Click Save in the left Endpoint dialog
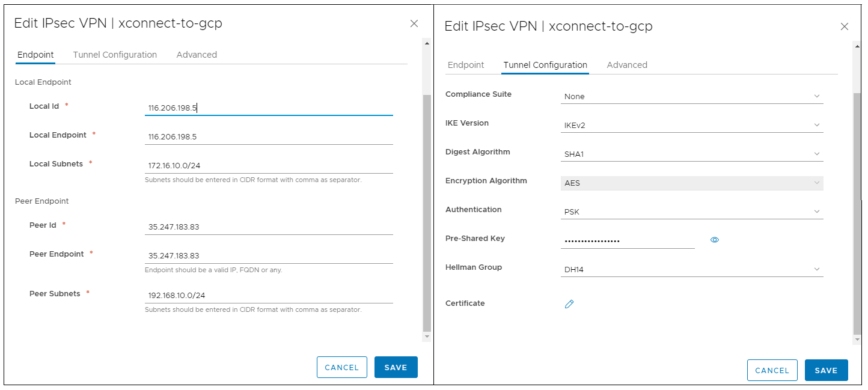Screen dimensions: 868x390 [396, 367]
